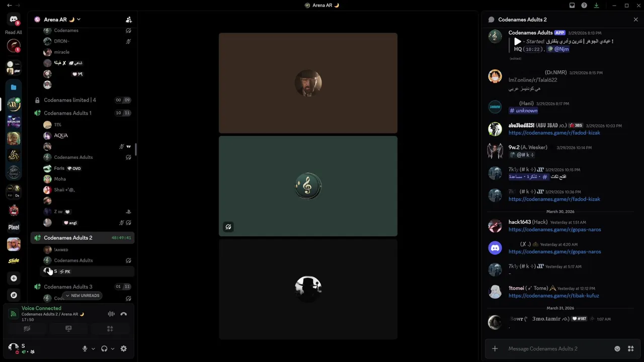
Task: Click the Voice Connected status text
Action: tap(41, 308)
